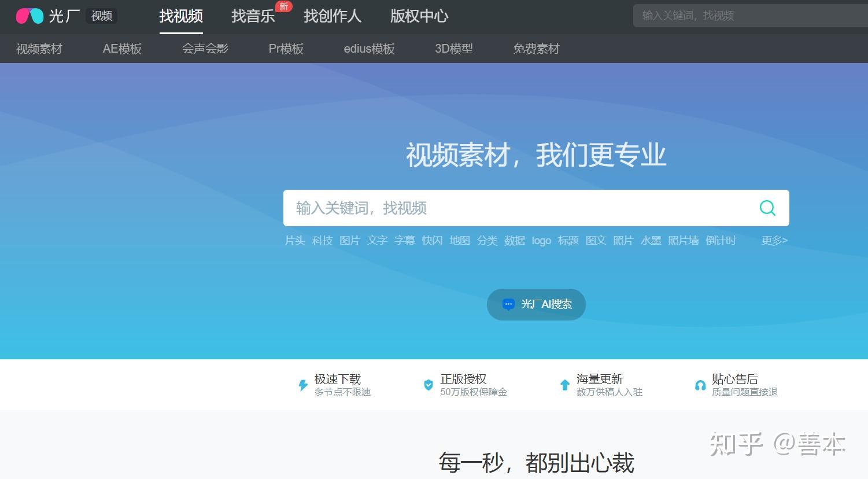Click the 水墨 keyword link

click(651, 240)
